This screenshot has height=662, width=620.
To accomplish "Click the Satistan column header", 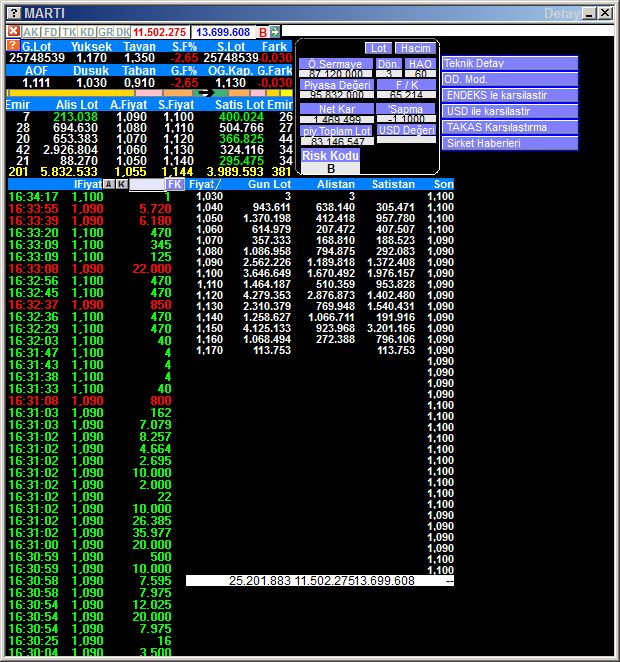I will point(393,184).
